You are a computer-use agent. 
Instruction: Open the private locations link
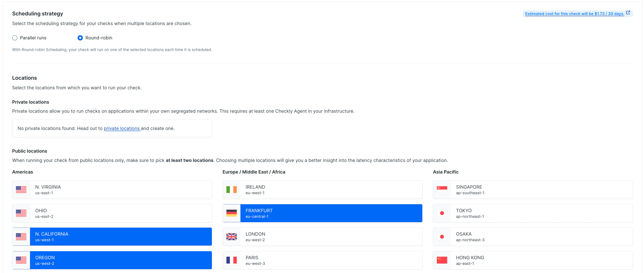tap(122, 128)
